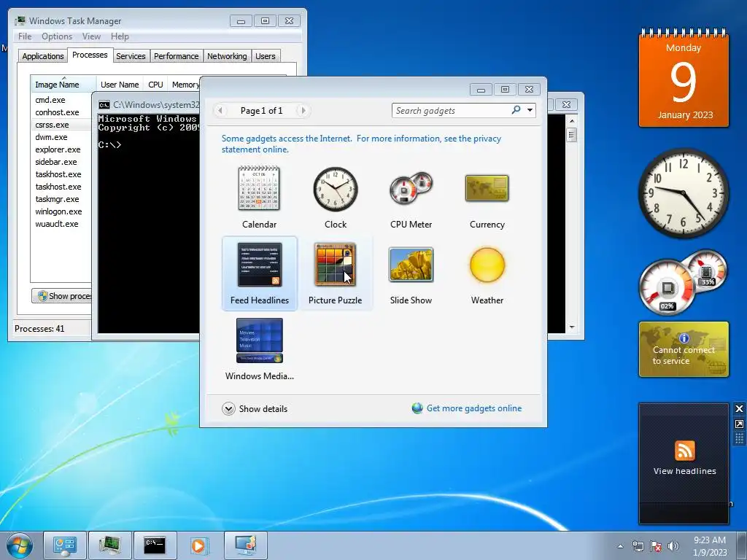747x560 pixels.
Task: Enlarge the Feed Headlines gadget size
Action: 740,424
